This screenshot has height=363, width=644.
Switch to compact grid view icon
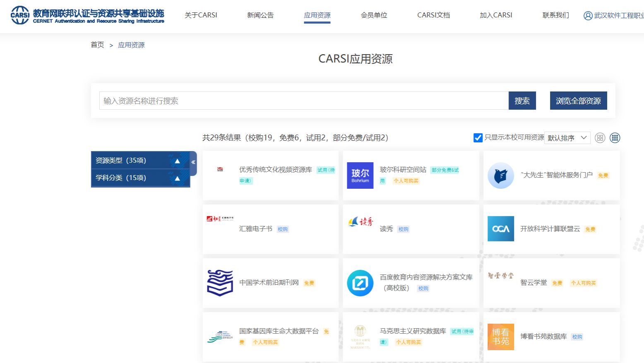tap(615, 138)
